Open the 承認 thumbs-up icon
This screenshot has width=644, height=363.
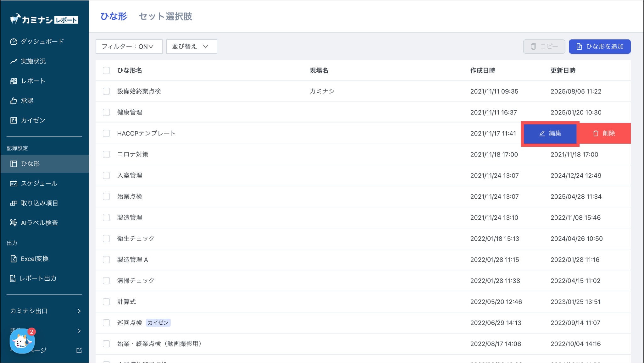point(14,101)
